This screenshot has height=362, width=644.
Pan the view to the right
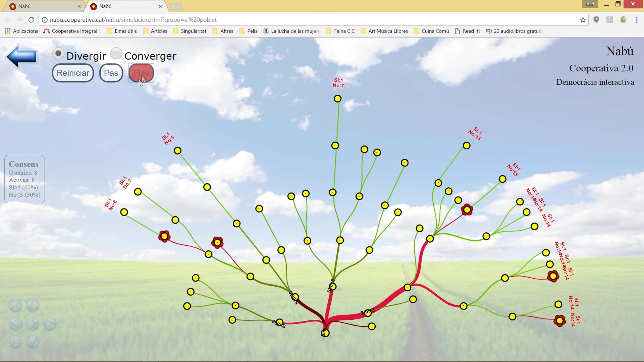tap(50, 324)
